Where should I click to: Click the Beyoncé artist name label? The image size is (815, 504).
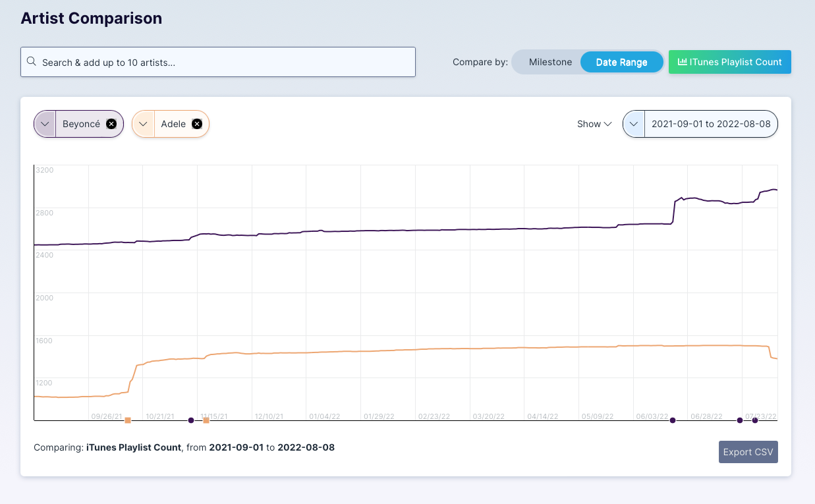(81, 124)
